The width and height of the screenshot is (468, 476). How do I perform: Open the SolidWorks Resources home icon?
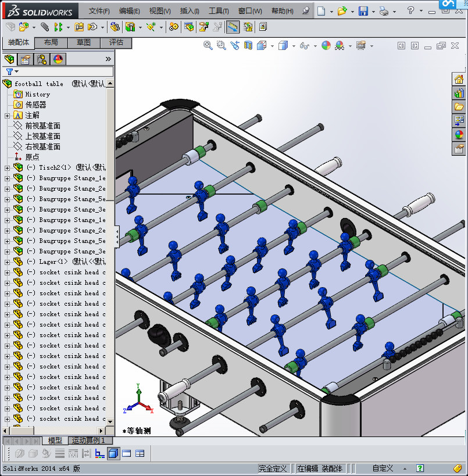click(x=459, y=79)
